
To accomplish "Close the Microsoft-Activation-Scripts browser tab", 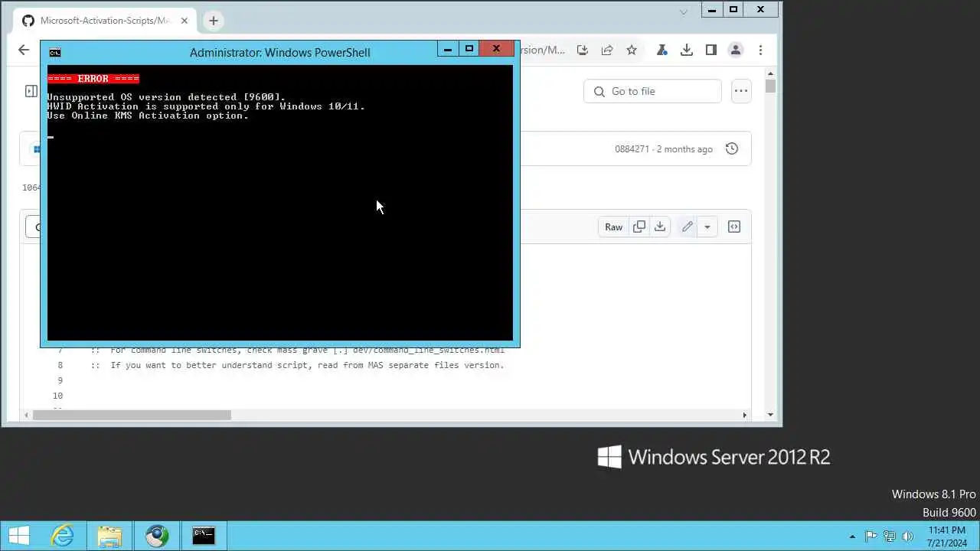I will coord(185,21).
